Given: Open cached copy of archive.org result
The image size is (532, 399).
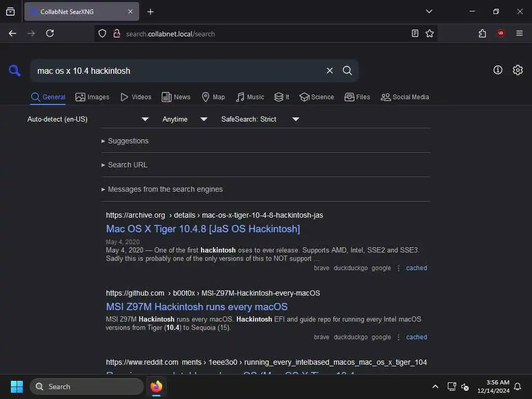Looking at the screenshot, I should coord(416,268).
